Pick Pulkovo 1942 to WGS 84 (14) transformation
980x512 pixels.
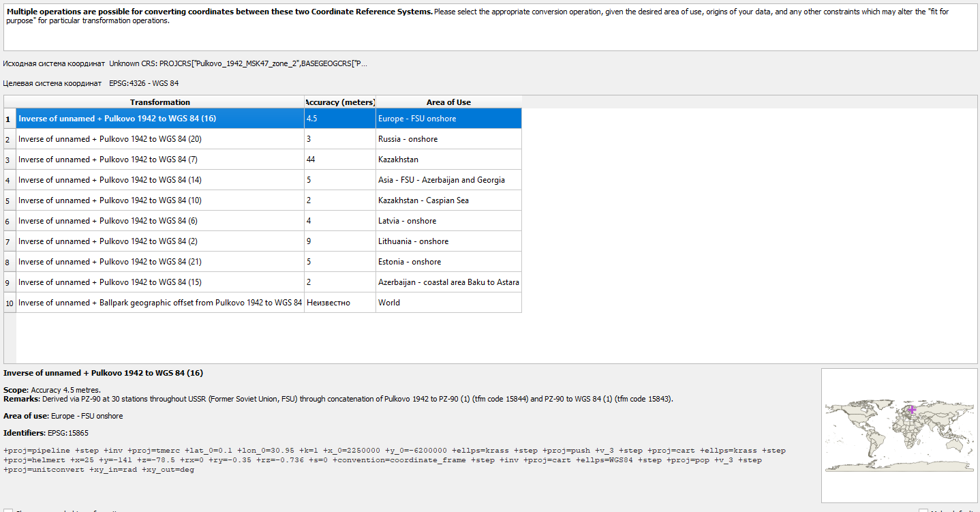160,180
